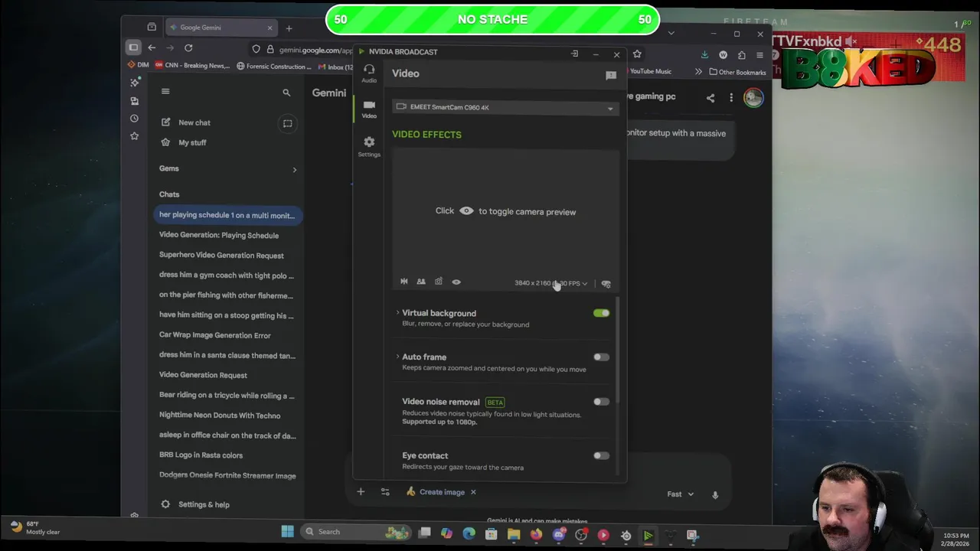
Task: Click the browser reload button
Action: coord(188,48)
